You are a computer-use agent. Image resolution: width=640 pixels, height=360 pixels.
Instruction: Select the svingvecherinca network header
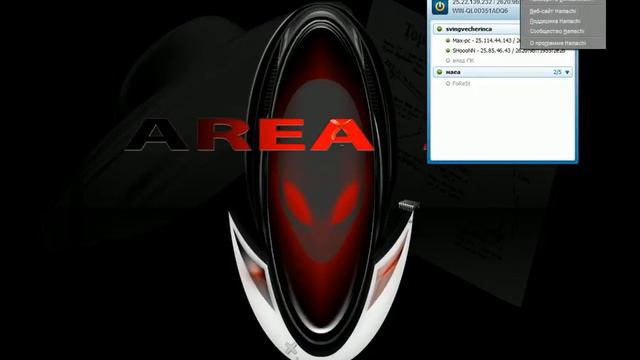tap(477, 29)
